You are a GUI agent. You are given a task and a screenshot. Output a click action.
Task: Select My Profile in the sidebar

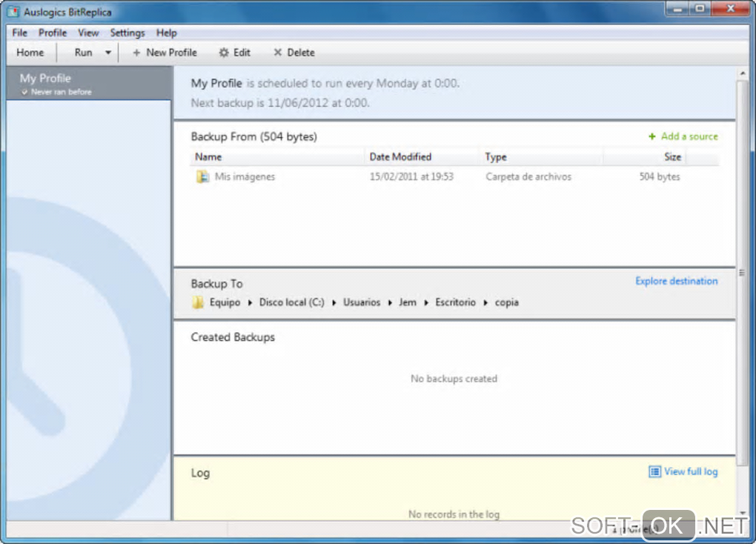click(x=89, y=84)
